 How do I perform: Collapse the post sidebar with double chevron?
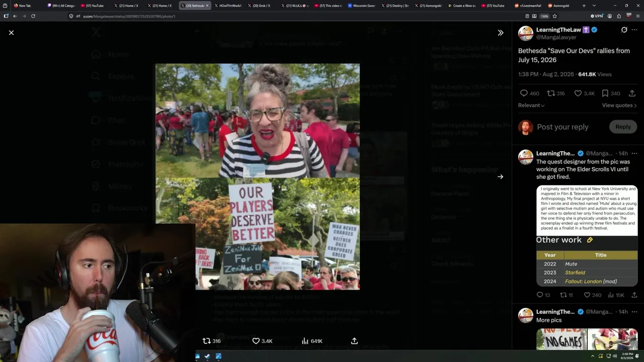[500, 33]
